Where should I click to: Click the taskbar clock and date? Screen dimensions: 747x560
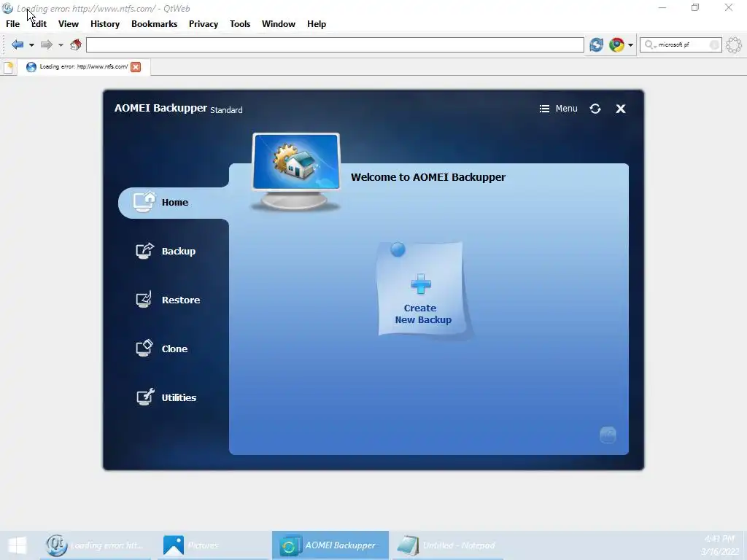click(720, 545)
